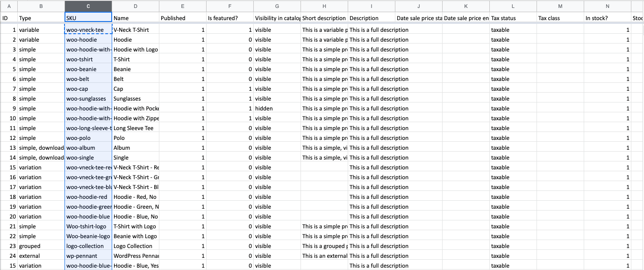Select the column G header
Image resolution: width=644 pixels, height=270 pixels.
(277, 6)
